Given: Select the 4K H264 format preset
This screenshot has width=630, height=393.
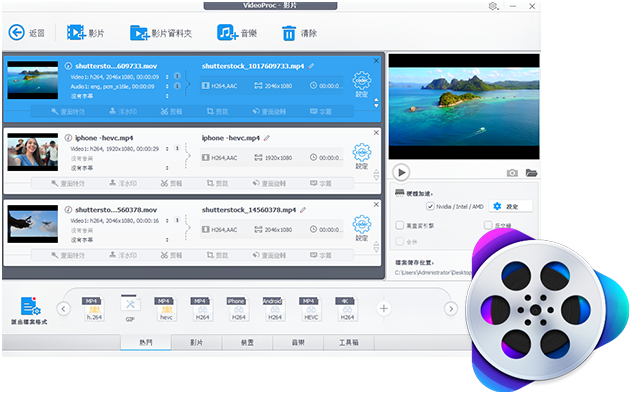Looking at the screenshot, I should pos(347,309).
